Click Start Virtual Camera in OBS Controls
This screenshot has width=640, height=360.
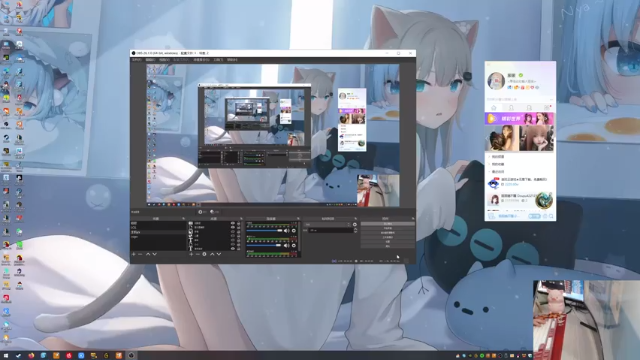click(388, 233)
